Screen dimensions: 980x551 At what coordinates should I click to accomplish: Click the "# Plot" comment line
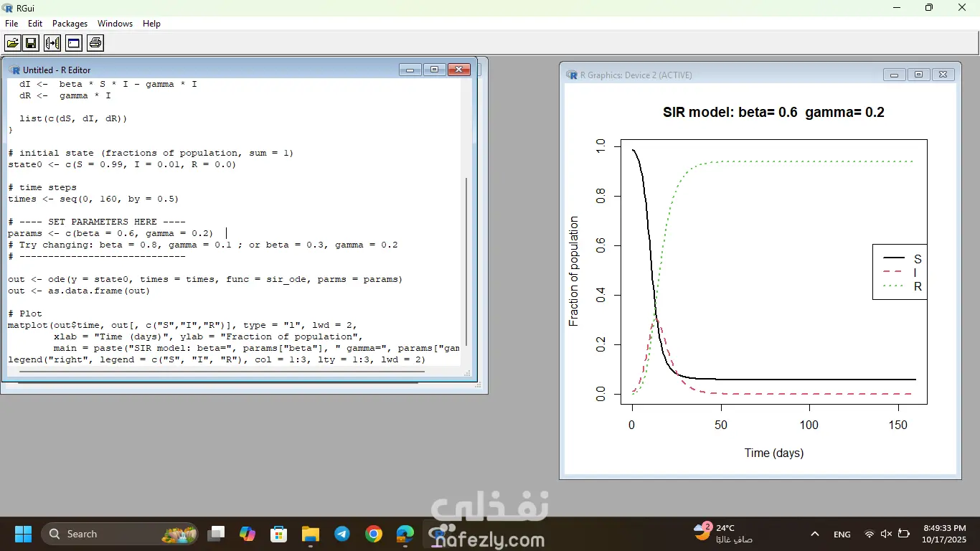click(x=25, y=314)
